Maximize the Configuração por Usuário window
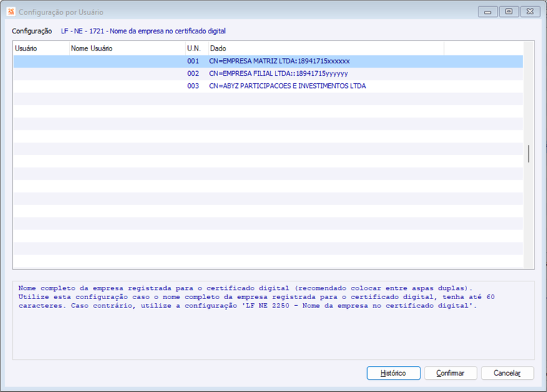Screen dimensions: 547x392 pos(509,12)
